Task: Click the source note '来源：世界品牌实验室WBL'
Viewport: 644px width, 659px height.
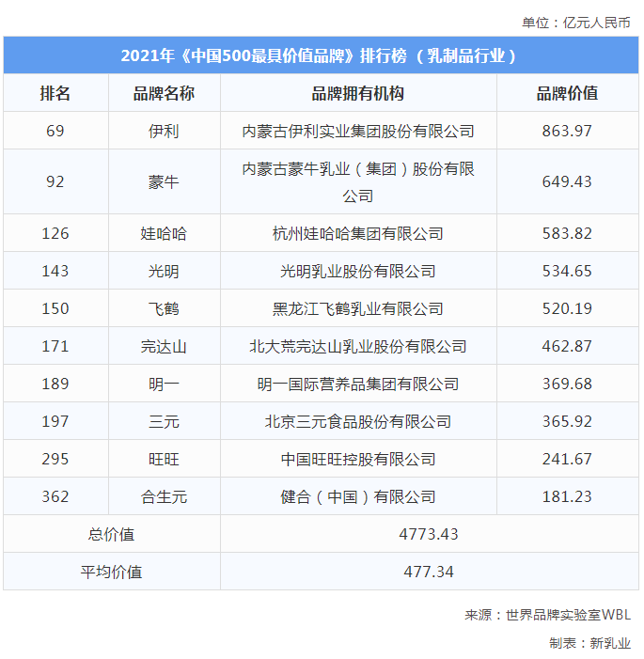Action: click(x=548, y=615)
